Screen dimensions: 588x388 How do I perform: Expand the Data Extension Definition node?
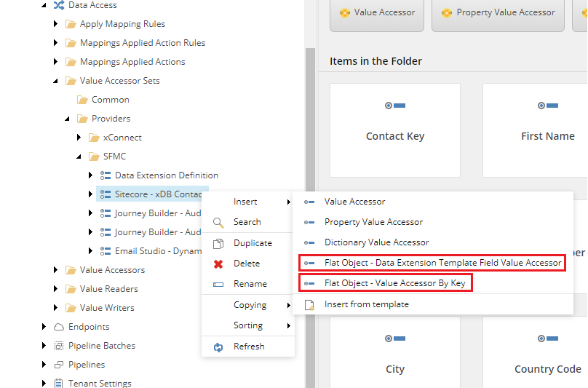point(90,175)
